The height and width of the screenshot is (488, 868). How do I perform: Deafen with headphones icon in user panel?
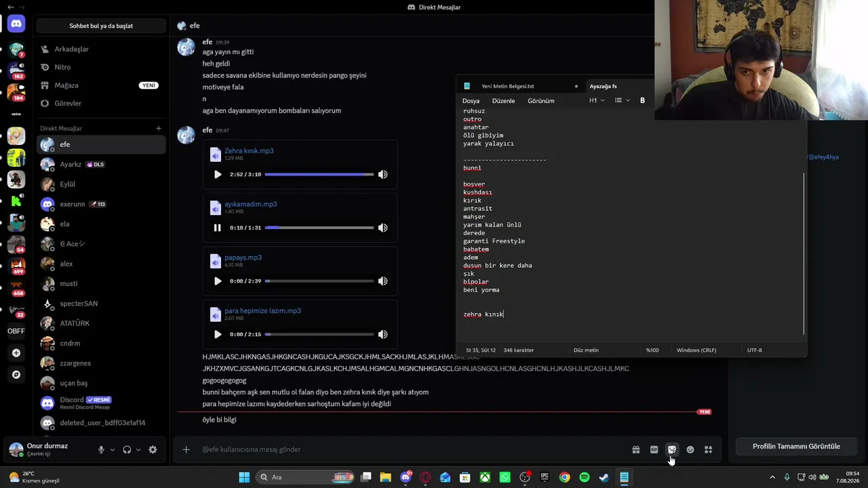127,449
